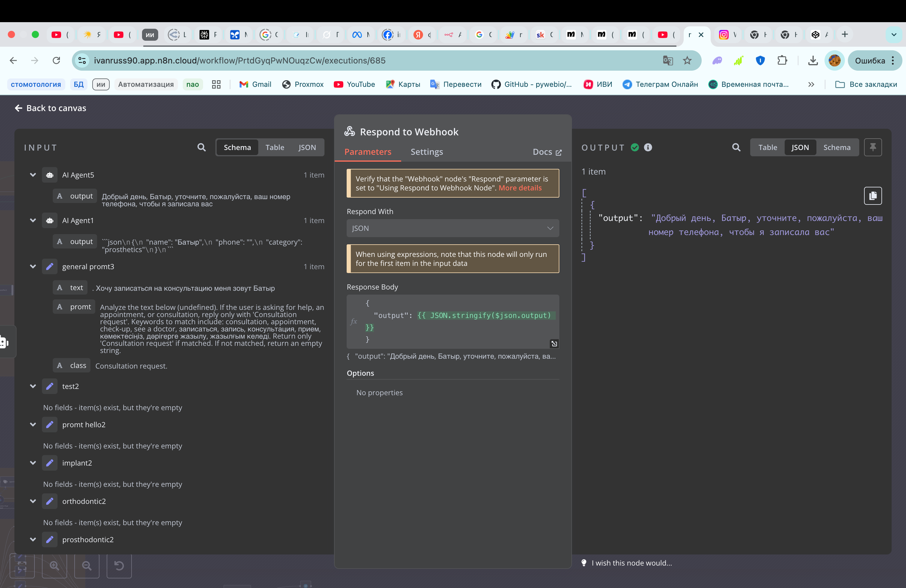906x588 pixels.
Task: Open the YouTube bookmark
Action: point(354,84)
